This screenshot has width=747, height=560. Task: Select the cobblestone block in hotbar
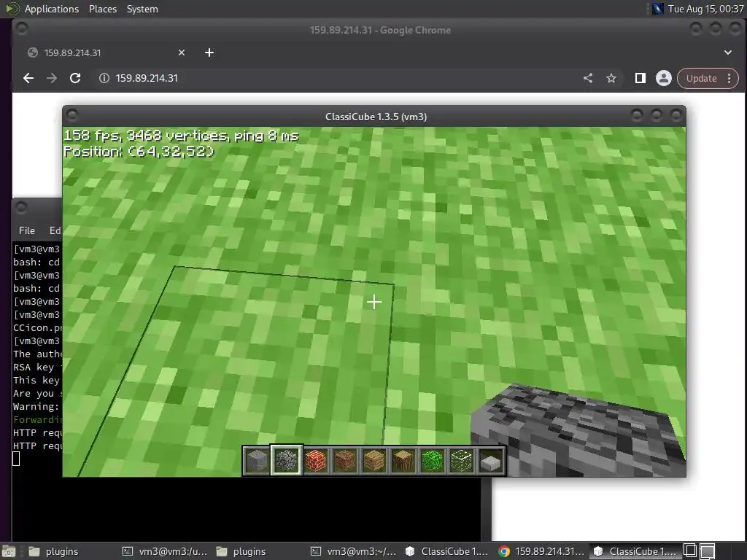(286, 461)
